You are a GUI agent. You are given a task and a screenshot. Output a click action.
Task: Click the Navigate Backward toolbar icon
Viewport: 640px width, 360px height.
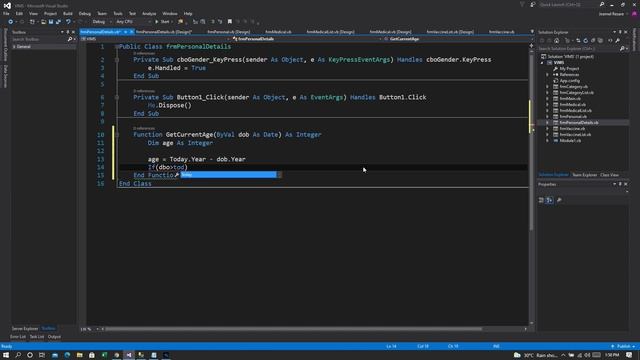coord(11,22)
